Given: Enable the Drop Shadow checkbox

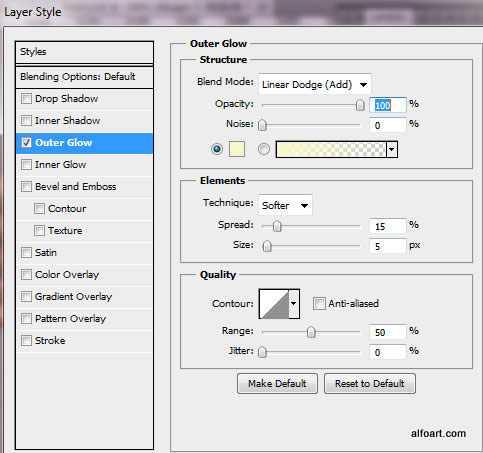Looking at the screenshot, I should pyautogui.click(x=26, y=99).
